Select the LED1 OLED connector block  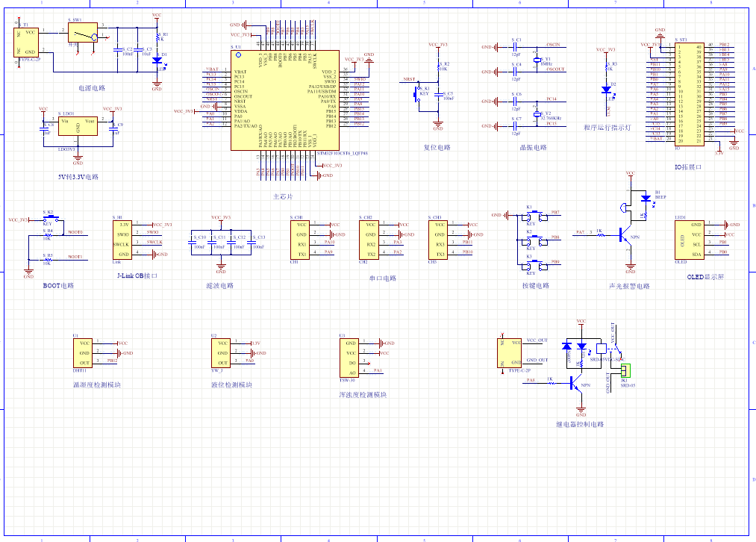(690, 240)
